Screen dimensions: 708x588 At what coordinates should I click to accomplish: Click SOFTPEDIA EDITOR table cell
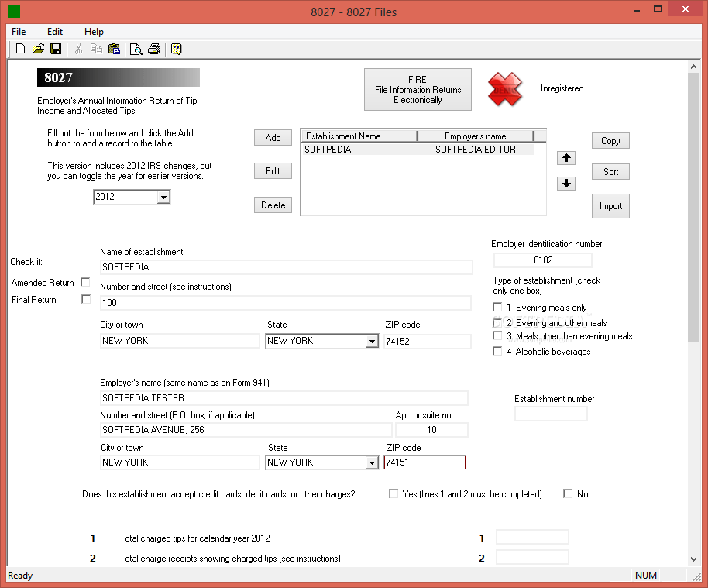click(475, 150)
